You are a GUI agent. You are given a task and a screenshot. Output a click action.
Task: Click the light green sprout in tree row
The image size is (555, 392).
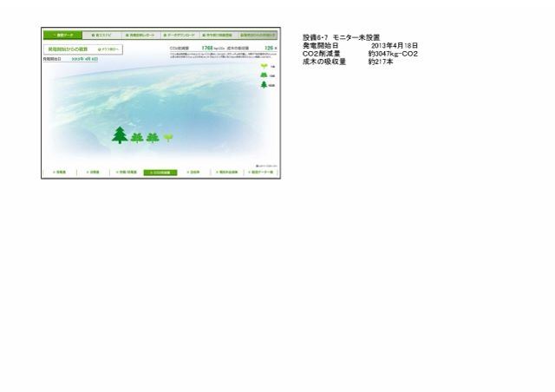coord(168,137)
